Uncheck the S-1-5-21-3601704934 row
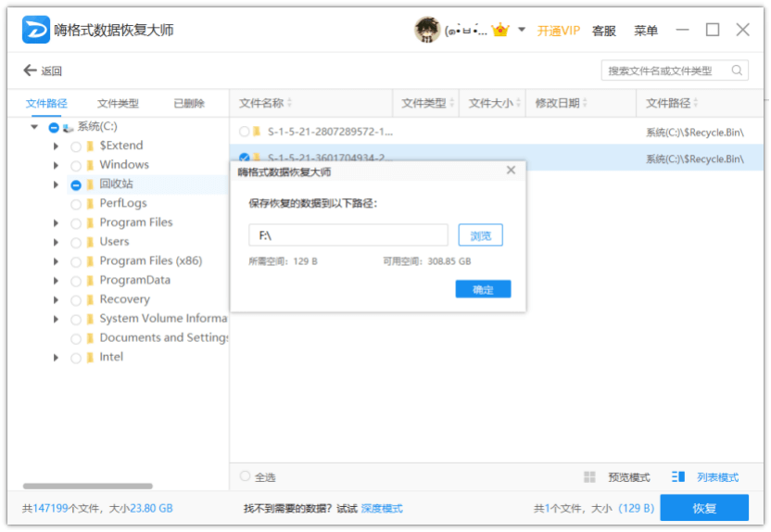 244,158
